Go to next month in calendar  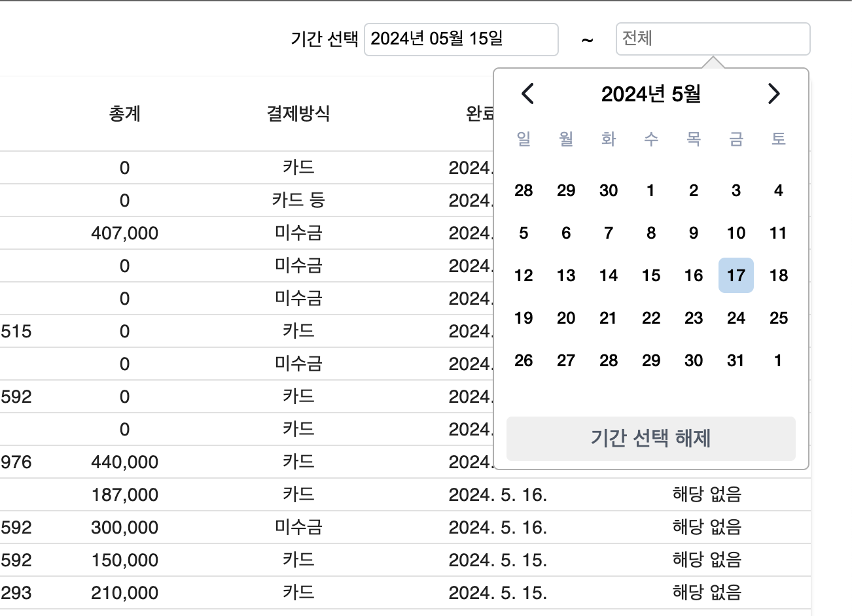point(773,94)
